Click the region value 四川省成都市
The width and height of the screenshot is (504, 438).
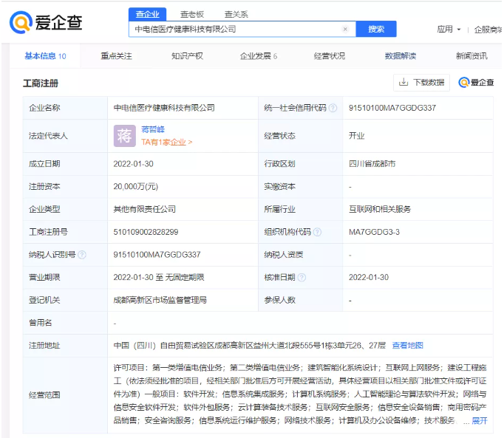pyautogui.click(x=372, y=164)
